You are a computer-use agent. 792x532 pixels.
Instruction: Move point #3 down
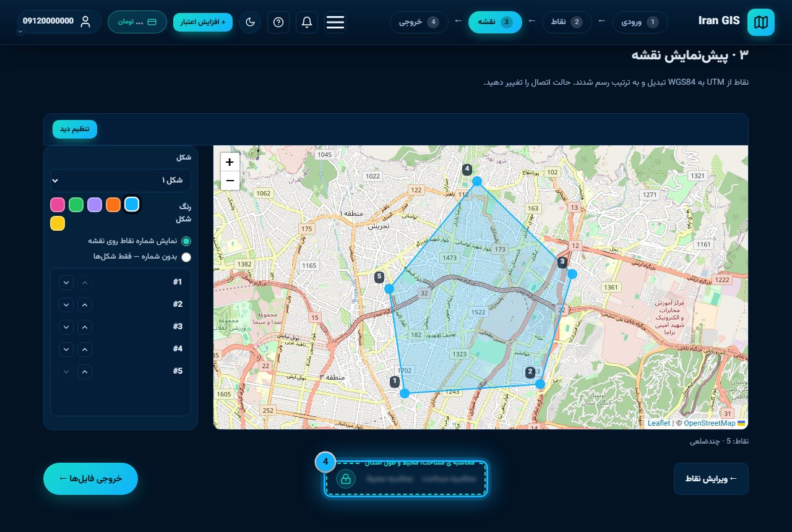(x=66, y=327)
